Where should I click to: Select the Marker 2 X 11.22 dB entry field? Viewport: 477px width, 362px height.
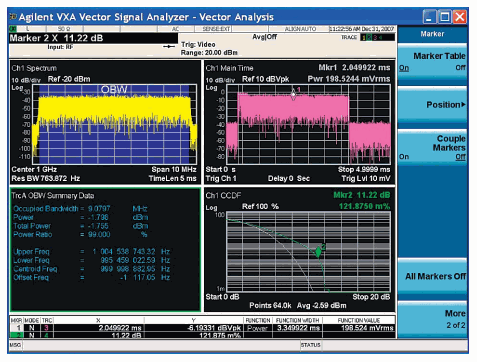(x=93, y=38)
